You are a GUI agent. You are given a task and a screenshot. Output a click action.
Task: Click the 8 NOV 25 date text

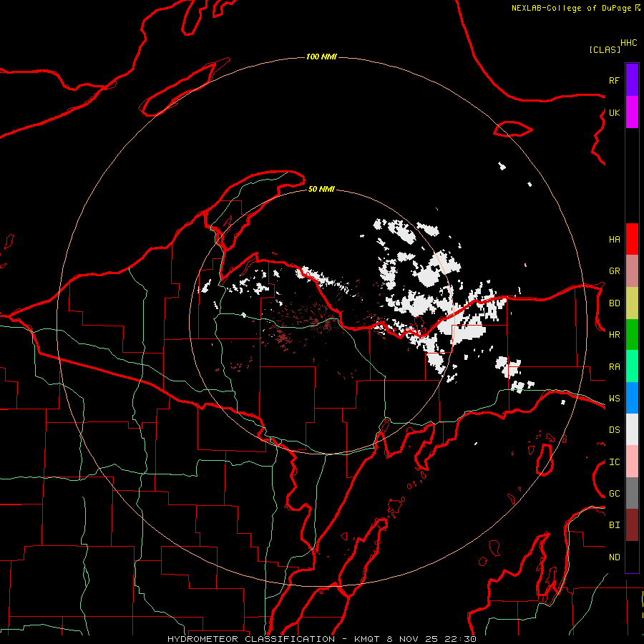[x=413, y=639]
